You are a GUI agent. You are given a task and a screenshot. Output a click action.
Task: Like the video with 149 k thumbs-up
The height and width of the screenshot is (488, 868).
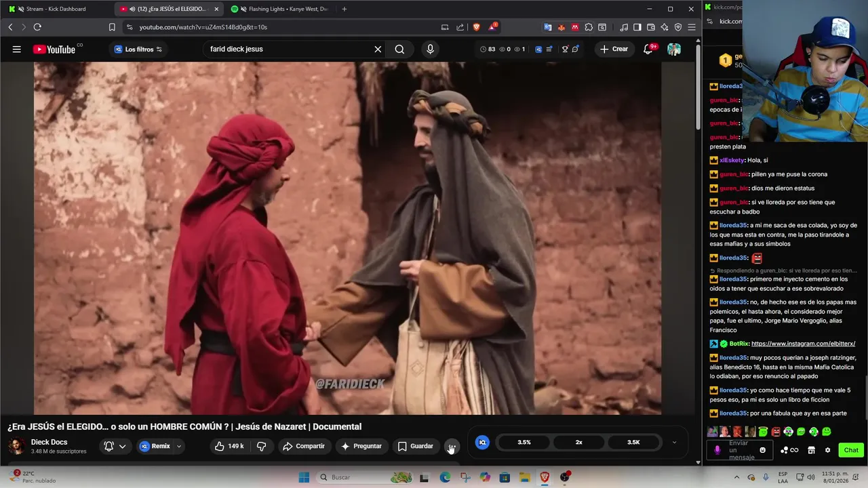229,446
